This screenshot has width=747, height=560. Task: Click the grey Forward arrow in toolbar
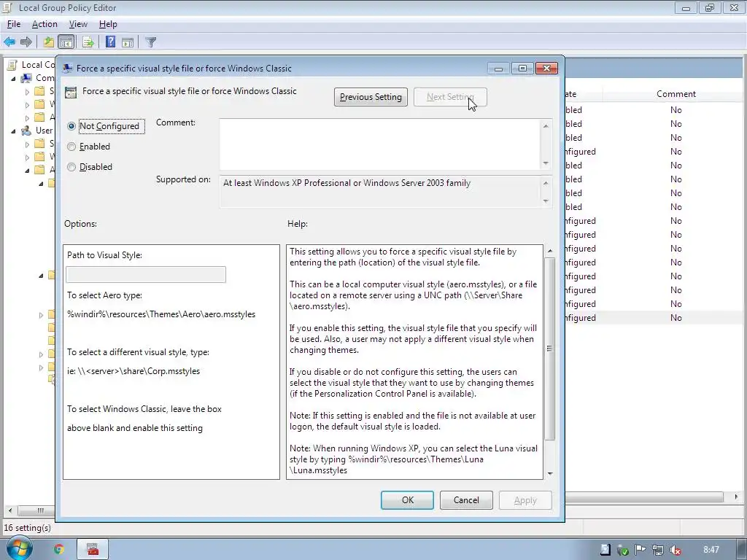tap(26, 42)
